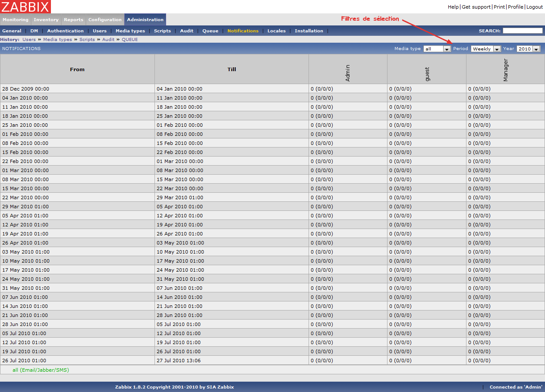Open the QUEUE history breadcrumb link
545x392 pixels.
(x=129, y=39)
